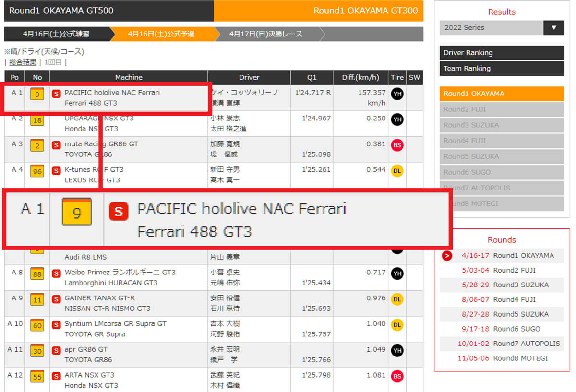The image size is (576, 392).
Task: Open Team Ranking
Action: click(502, 68)
